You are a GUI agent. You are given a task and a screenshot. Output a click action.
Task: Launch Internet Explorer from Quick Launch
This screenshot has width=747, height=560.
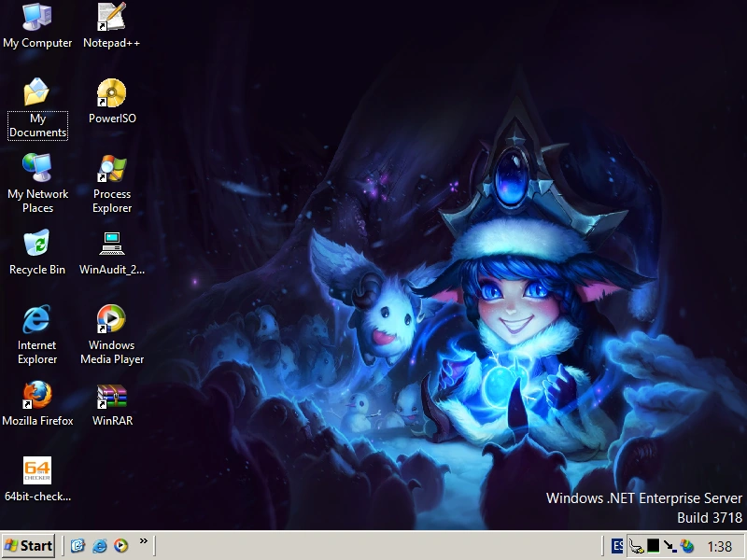click(98, 546)
